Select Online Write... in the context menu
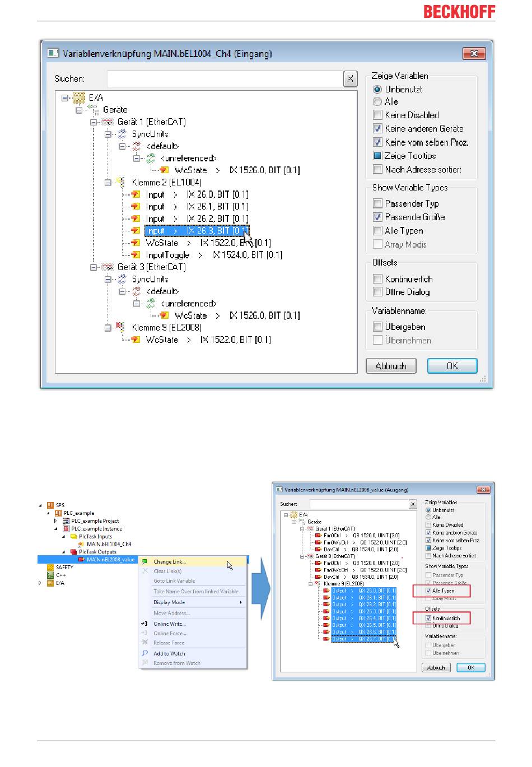 [192, 624]
